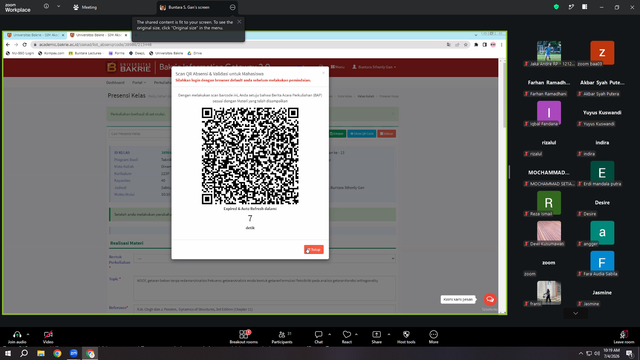Image resolution: width=640 pixels, height=360 pixels.
Task: Open the Drive bookmark
Action: pos(195,53)
